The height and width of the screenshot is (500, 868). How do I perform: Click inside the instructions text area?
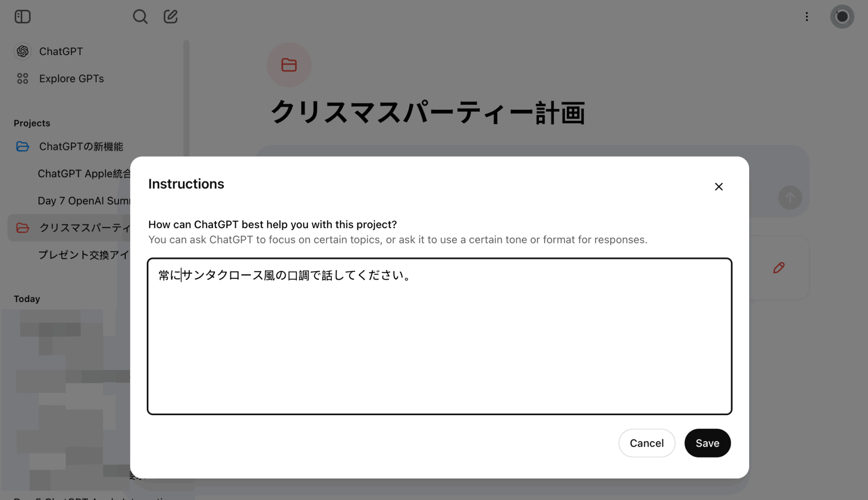[439, 336]
